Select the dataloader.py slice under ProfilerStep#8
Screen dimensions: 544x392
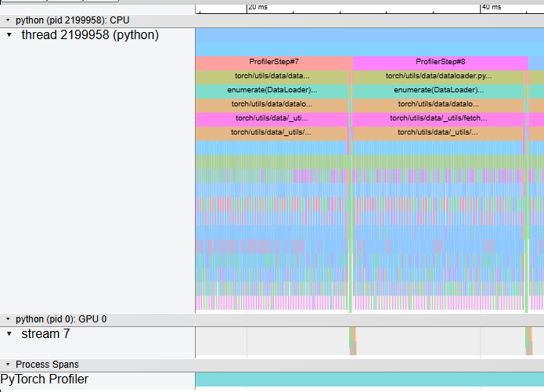[438, 77]
